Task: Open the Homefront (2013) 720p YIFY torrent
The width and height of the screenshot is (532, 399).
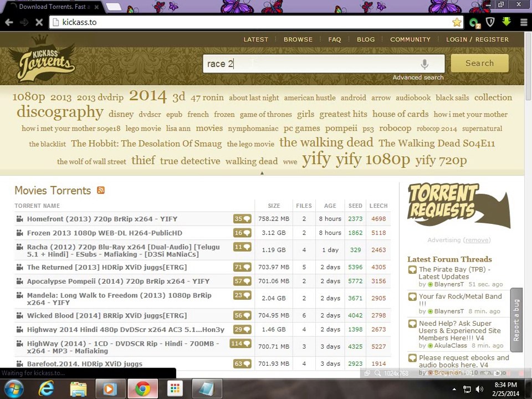Action: 102,219
